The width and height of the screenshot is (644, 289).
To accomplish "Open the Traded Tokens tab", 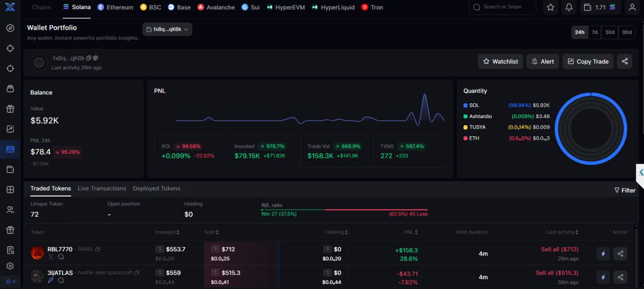I will [x=50, y=189].
